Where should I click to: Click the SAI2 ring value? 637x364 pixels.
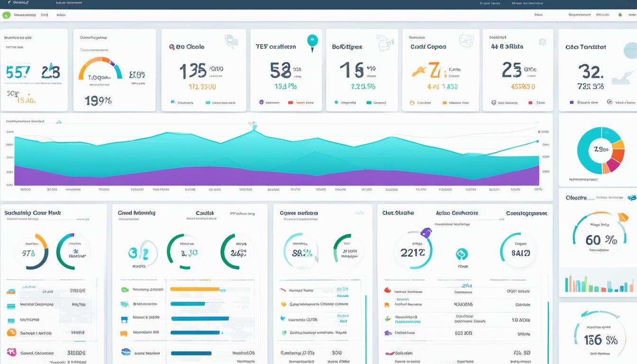520,253
